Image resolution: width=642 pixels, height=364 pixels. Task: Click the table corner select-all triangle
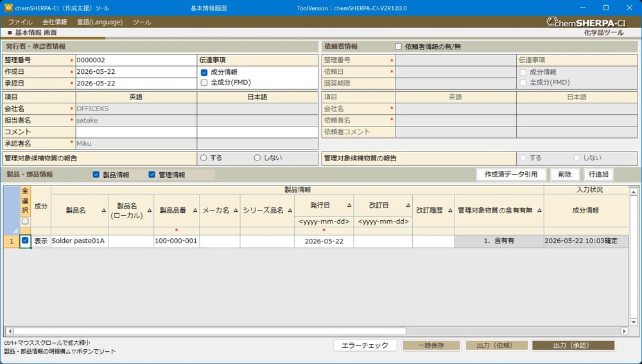[15, 230]
